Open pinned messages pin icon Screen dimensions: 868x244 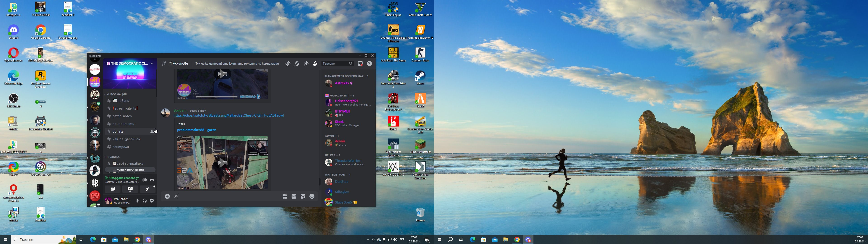click(x=306, y=64)
